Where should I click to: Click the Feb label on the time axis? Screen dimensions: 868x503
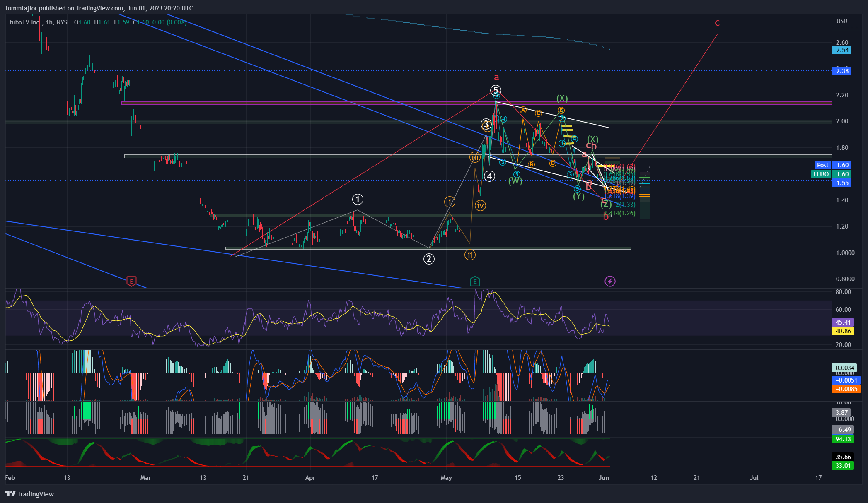(x=10, y=478)
